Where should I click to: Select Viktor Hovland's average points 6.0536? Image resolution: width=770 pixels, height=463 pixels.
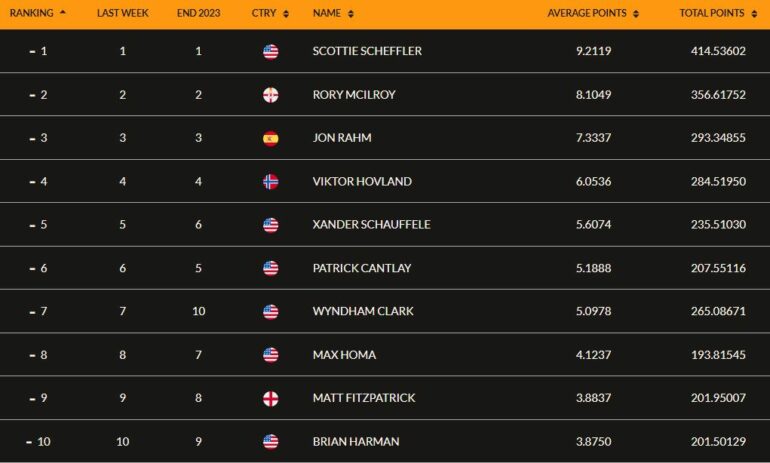click(x=594, y=182)
